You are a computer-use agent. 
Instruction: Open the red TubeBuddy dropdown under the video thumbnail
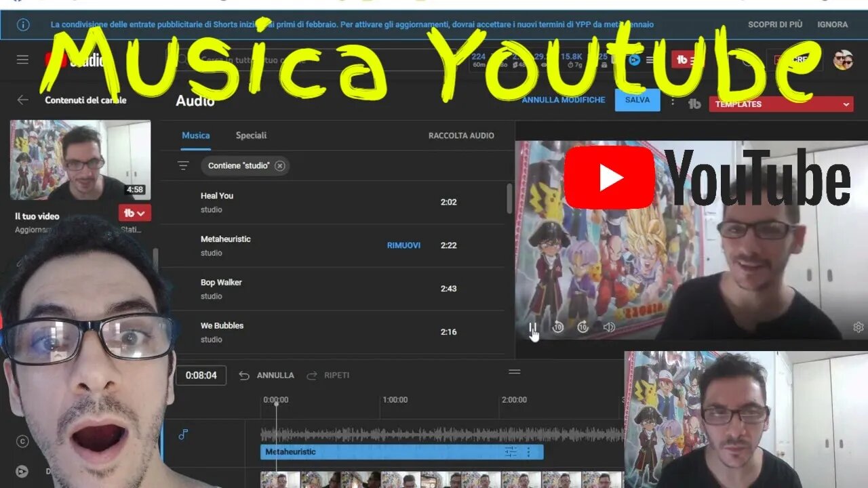(x=135, y=213)
